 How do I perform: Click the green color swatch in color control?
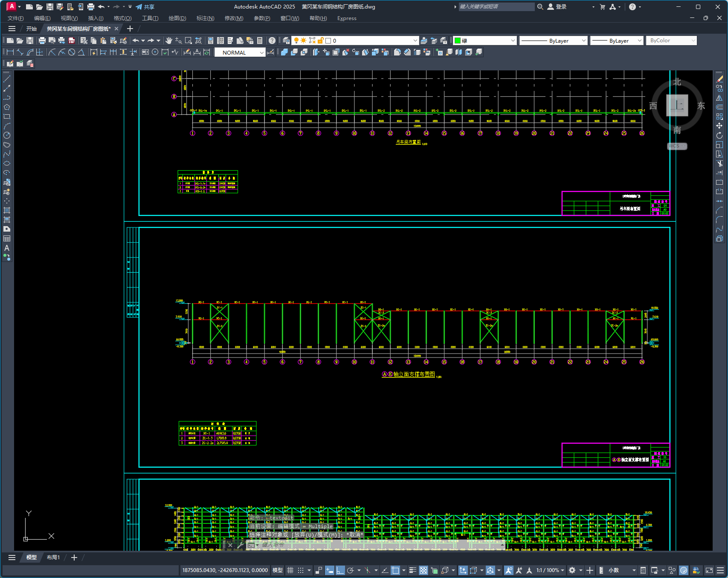[x=458, y=41]
